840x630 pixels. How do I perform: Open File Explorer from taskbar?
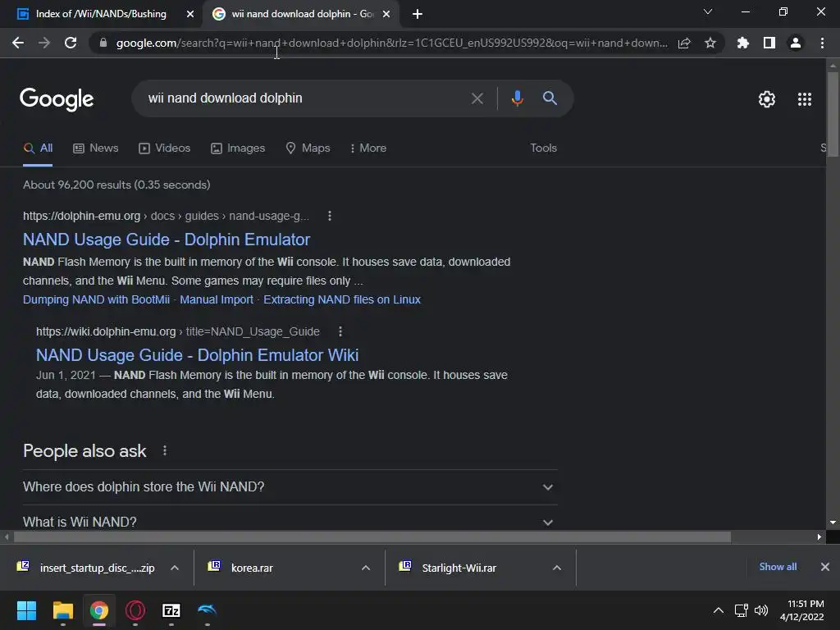click(62, 610)
